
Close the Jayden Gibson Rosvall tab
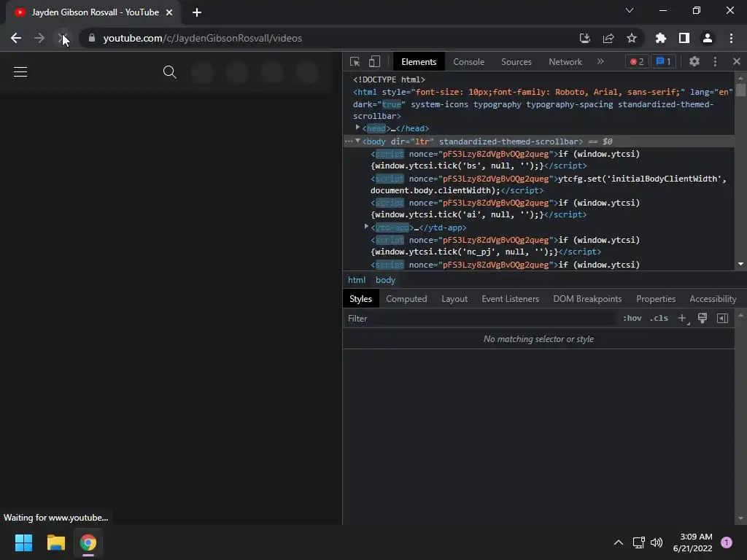[169, 12]
